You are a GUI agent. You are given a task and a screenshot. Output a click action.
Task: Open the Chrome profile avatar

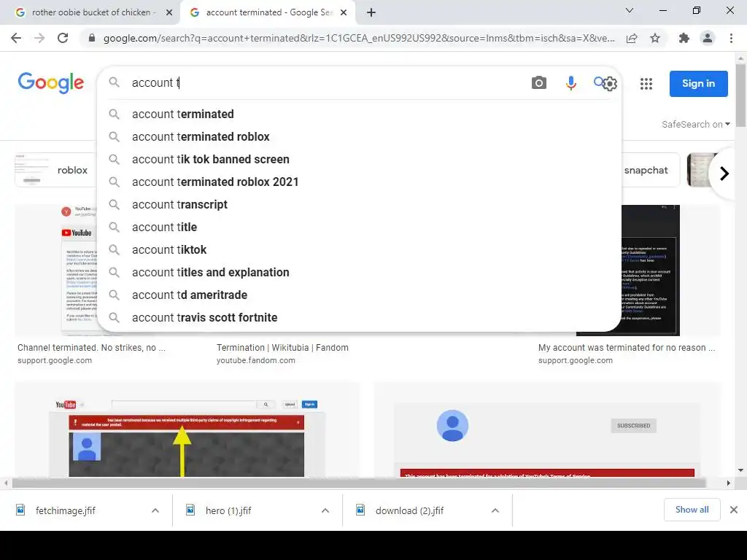[x=708, y=38]
